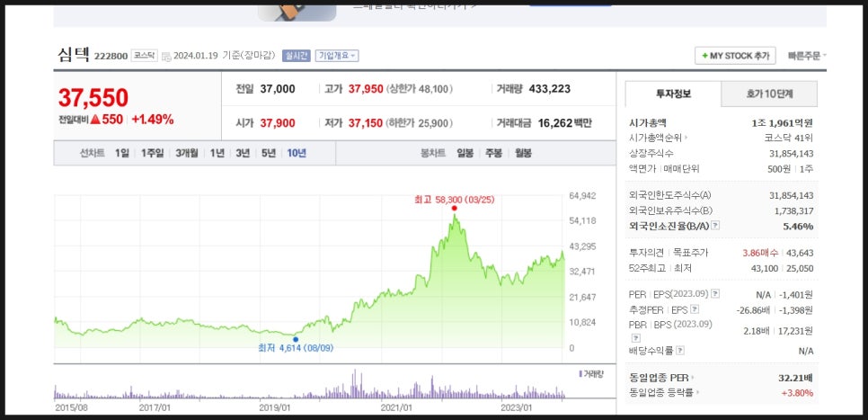
Task: Click the 목표주가 label
Action: [690, 253]
